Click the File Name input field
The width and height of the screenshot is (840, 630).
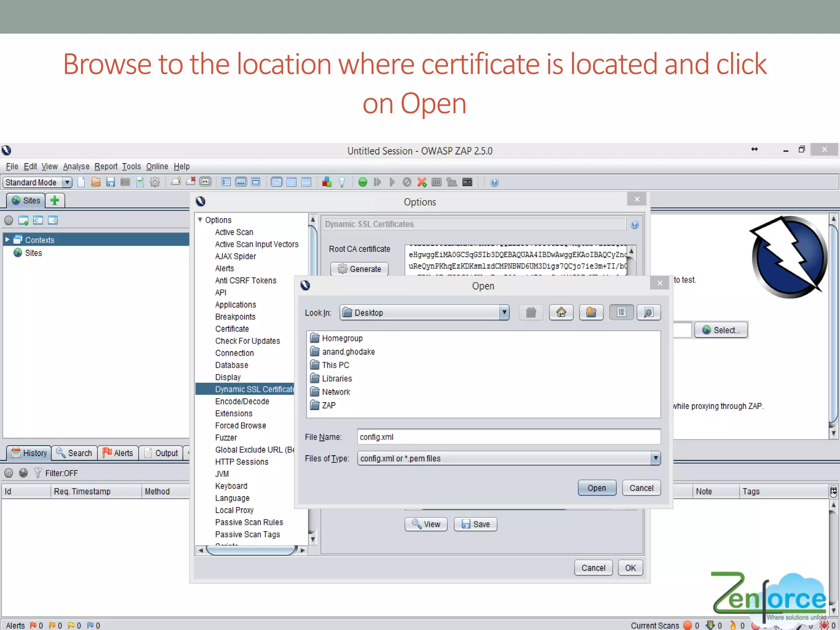(509, 437)
